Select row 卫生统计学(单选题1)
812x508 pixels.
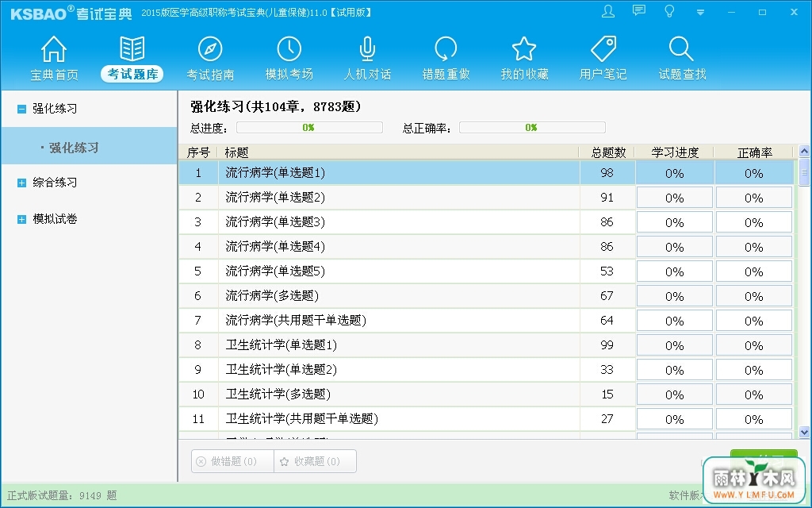[x=486, y=345]
